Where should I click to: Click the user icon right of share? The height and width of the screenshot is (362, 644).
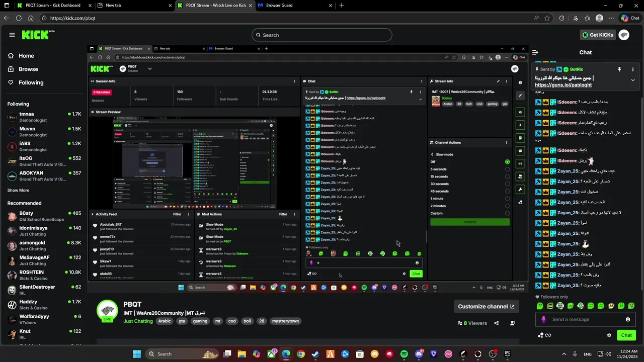click(513, 323)
